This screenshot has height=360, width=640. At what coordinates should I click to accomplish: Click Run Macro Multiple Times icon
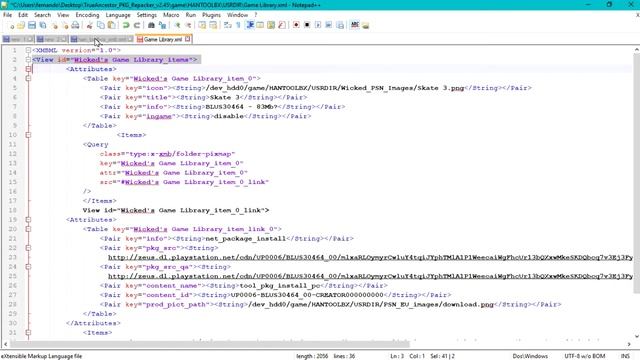[329, 25]
